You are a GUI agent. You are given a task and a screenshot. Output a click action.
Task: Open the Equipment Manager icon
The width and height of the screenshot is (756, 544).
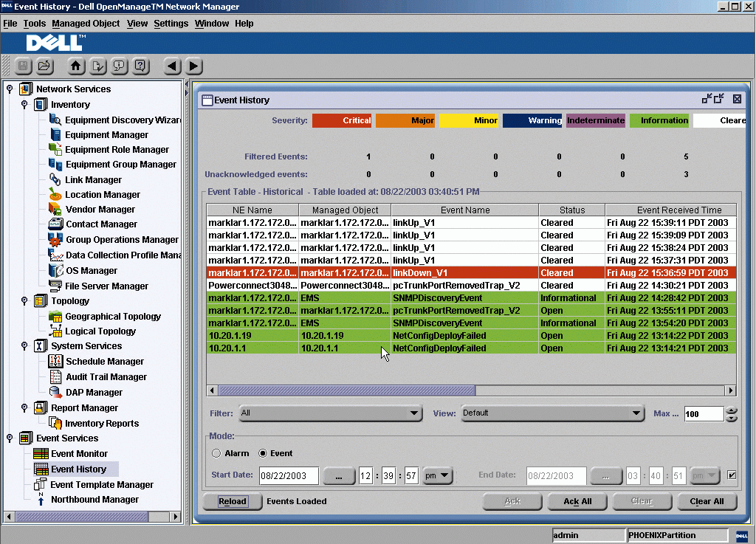pyautogui.click(x=55, y=134)
